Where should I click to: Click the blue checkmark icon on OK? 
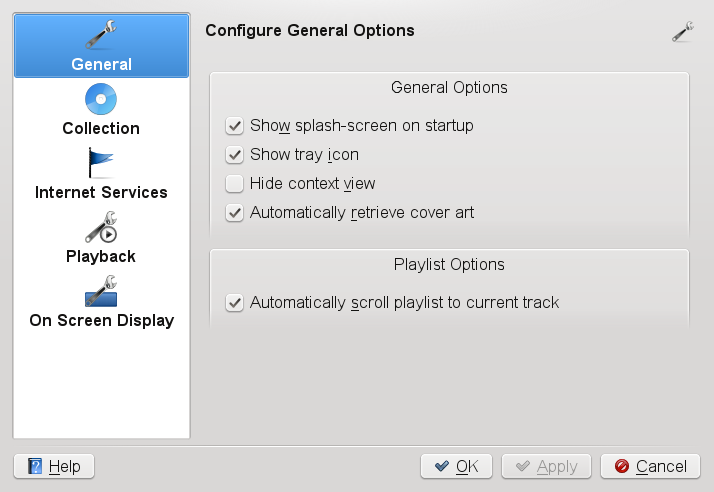coord(442,466)
